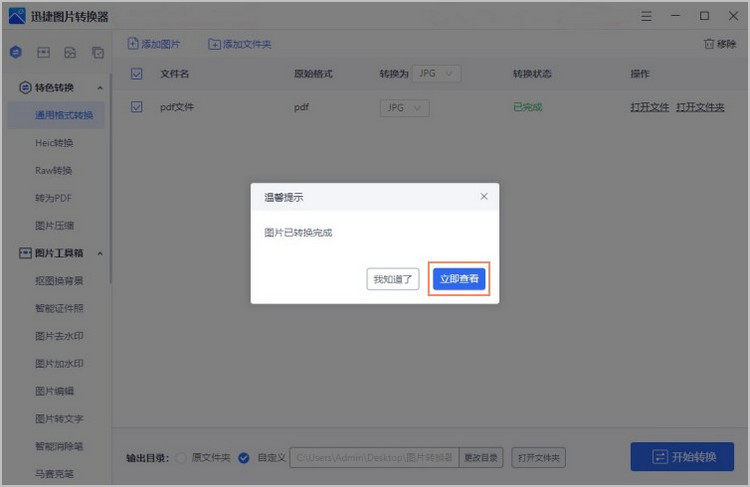Screen dimensions: 750x487
Task: Select the image tool sidebar tab icon
Action: coord(70,52)
